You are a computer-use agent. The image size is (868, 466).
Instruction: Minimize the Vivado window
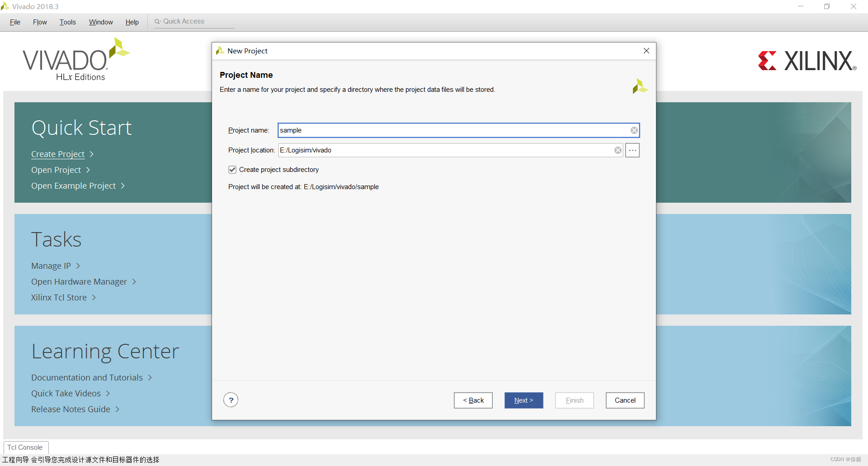801,6
